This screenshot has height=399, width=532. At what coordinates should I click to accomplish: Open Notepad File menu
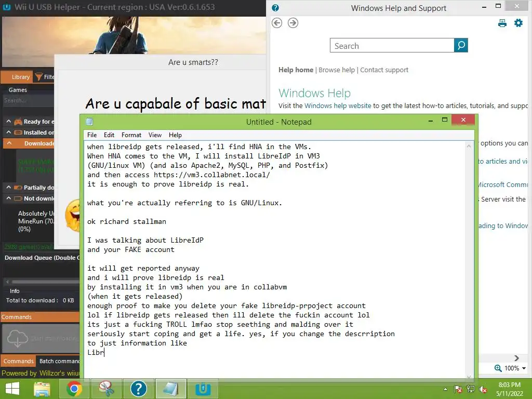tap(92, 135)
